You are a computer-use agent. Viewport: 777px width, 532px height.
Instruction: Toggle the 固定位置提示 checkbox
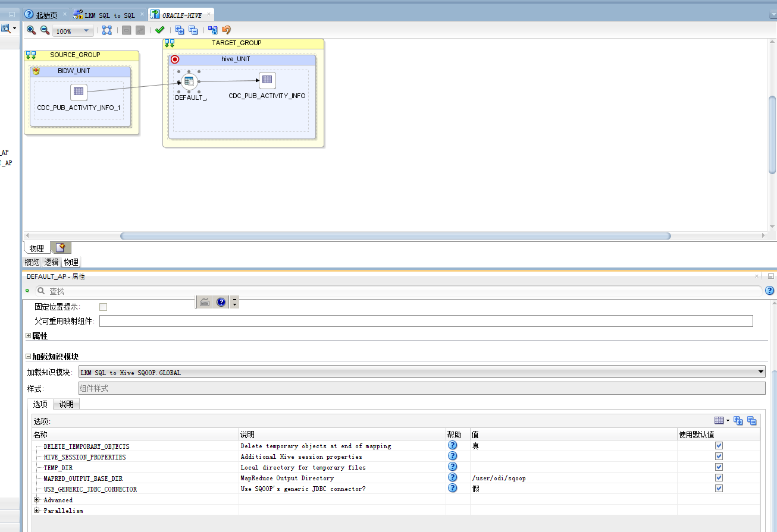pyautogui.click(x=104, y=307)
